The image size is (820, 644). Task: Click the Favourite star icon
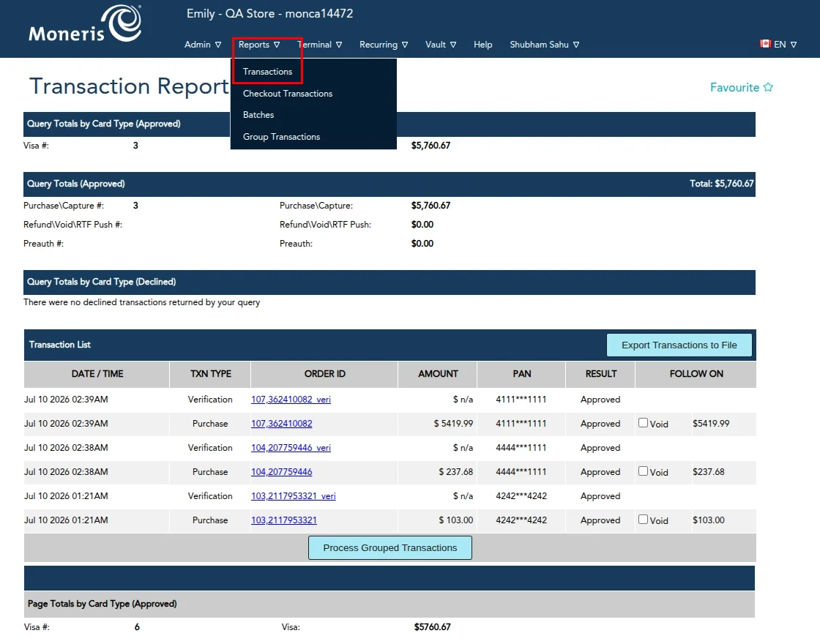tap(768, 87)
